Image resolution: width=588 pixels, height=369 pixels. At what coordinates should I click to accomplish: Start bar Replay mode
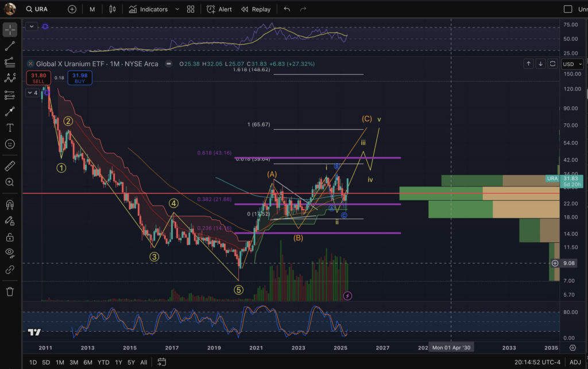(x=256, y=9)
